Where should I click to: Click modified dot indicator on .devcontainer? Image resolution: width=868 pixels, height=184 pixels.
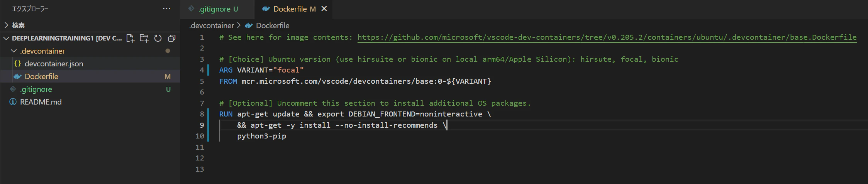tap(168, 51)
